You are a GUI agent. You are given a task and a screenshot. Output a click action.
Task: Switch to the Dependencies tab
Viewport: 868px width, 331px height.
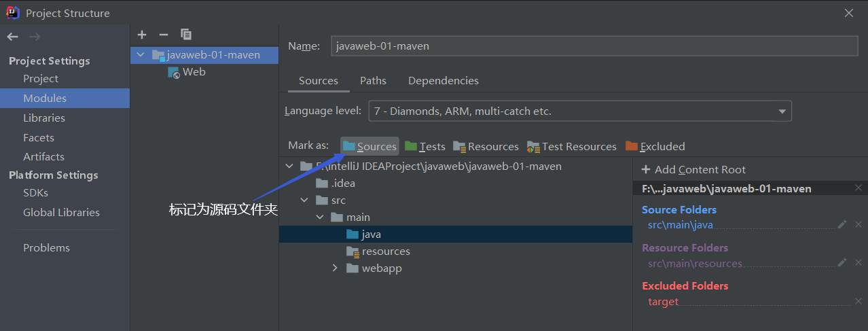point(443,80)
